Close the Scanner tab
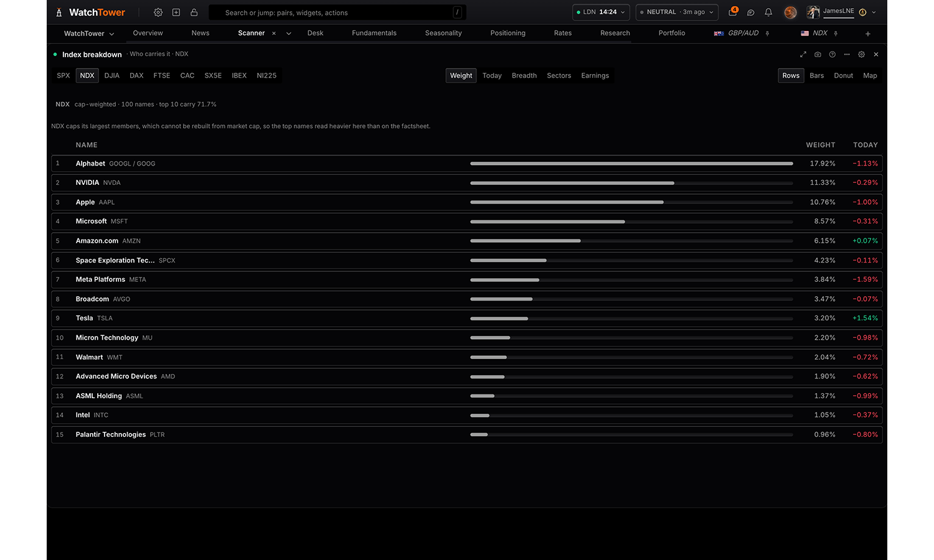This screenshot has height=560, width=934. (274, 34)
